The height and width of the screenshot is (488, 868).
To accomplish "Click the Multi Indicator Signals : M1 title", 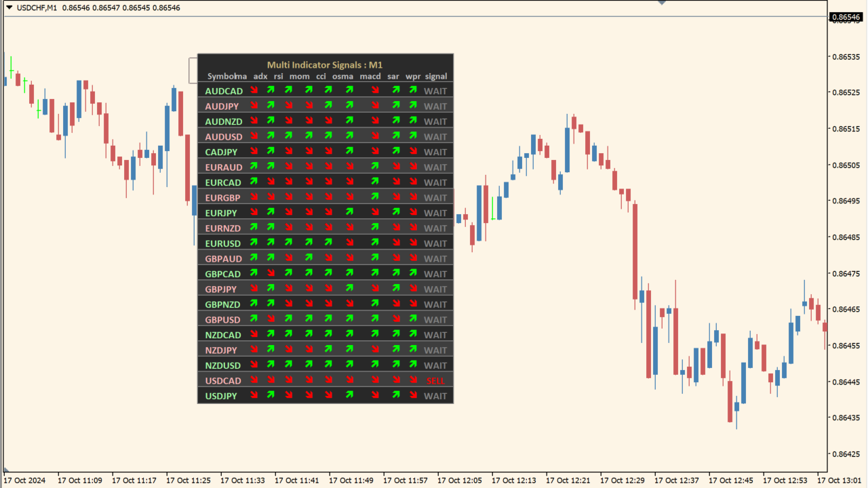I will click(x=325, y=65).
